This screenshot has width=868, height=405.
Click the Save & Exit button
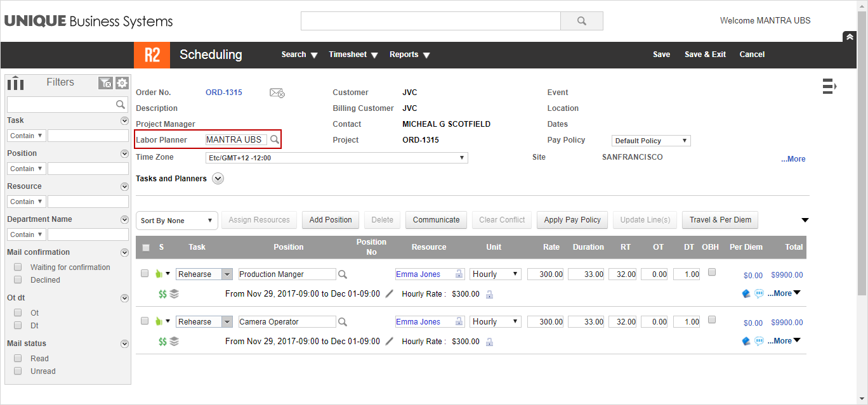(x=705, y=55)
